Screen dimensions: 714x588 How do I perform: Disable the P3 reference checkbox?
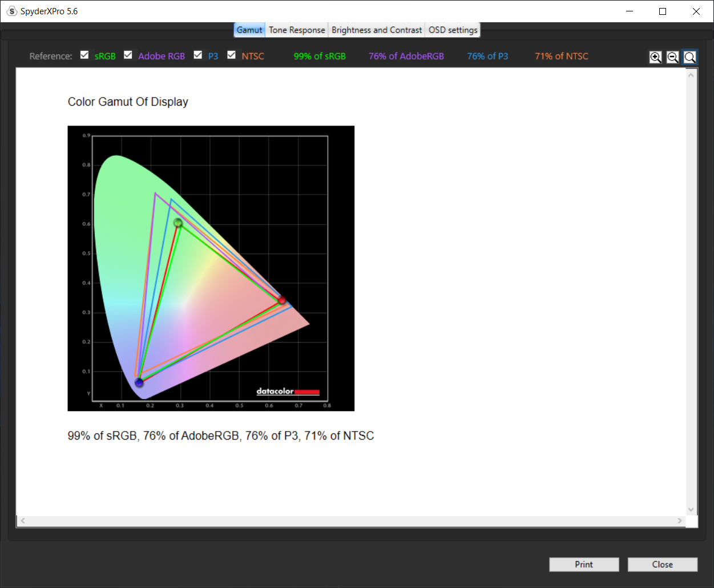198,55
